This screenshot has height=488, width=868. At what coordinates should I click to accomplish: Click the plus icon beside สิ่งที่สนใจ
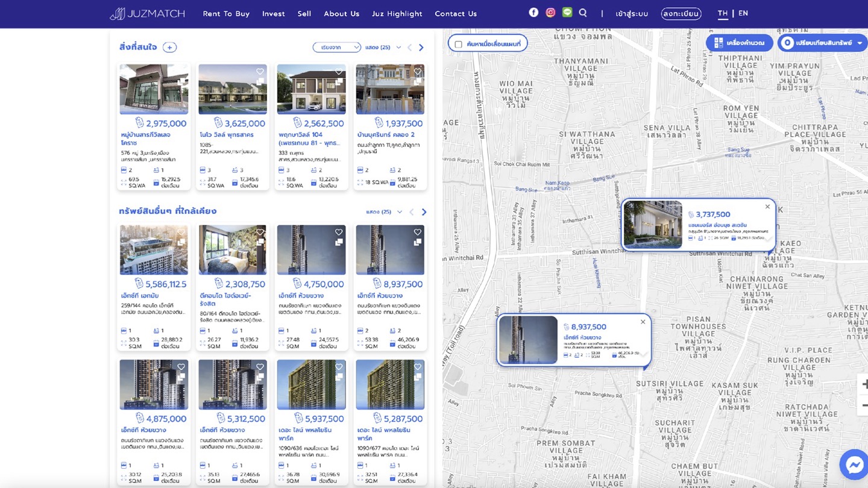coord(170,47)
